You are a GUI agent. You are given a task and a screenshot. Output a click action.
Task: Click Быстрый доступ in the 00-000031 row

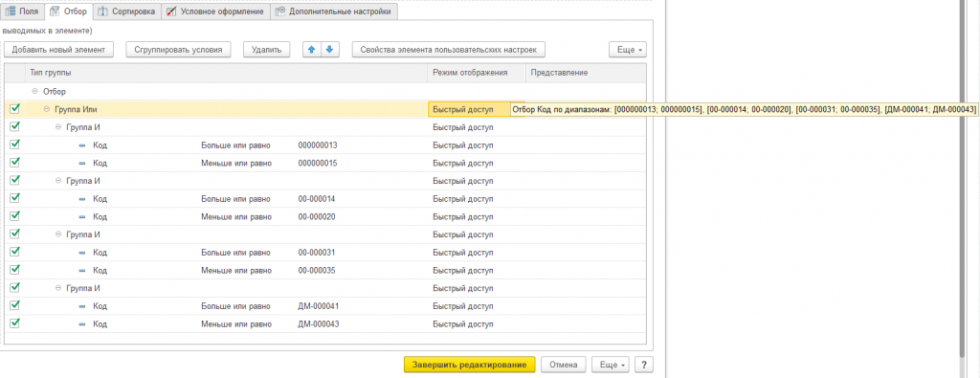point(463,253)
